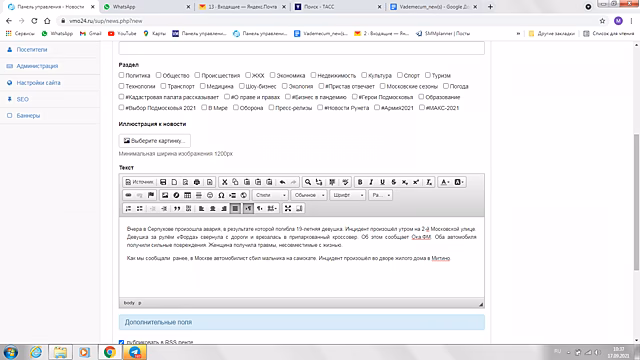Open Настройки сайта in sidebar menu
Screen dimensions: 640x360
(38, 83)
